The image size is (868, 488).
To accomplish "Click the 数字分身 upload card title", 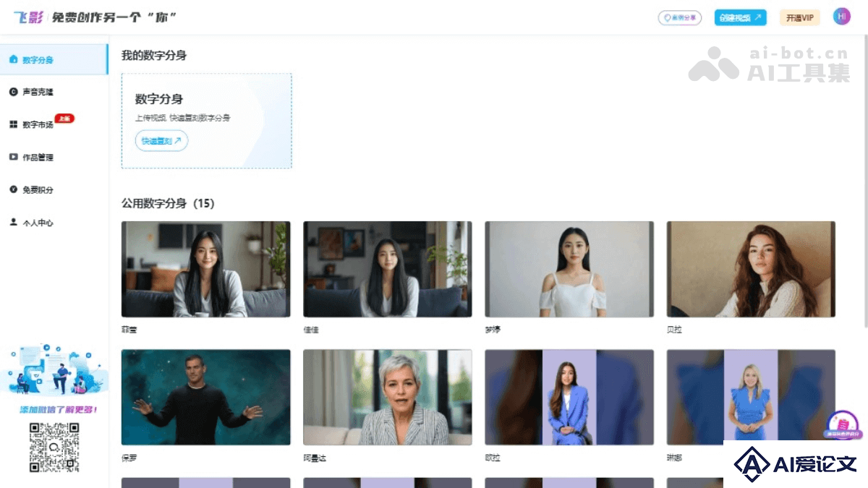I will (159, 99).
